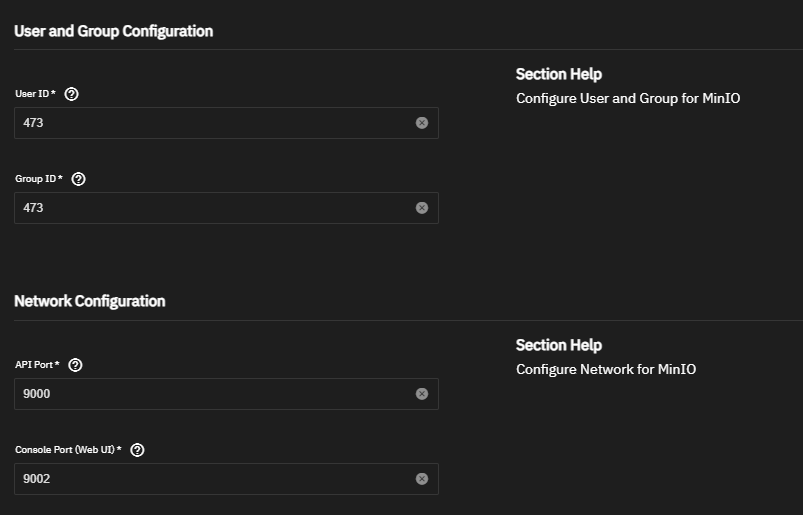Click into the API Port input
The width and height of the screenshot is (803, 515).
[x=226, y=394]
